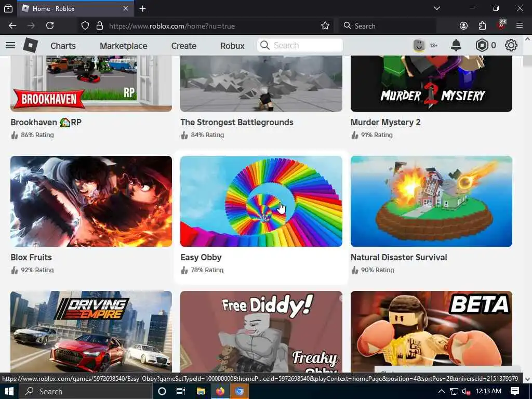Click the browser address bar URL
532x399 pixels.
coord(171,26)
